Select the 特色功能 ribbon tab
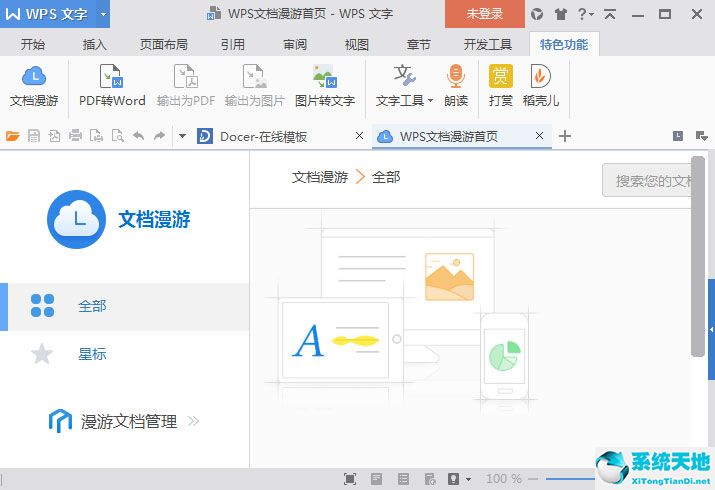715x490 pixels. pyautogui.click(x=564, y=45)
